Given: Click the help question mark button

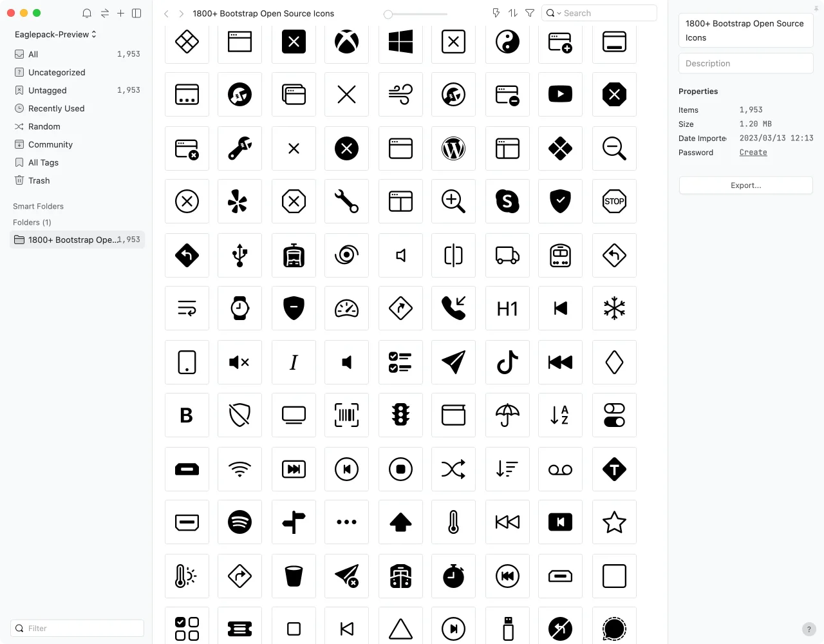Looking at the screenshot, I should (x=809, y=629).
